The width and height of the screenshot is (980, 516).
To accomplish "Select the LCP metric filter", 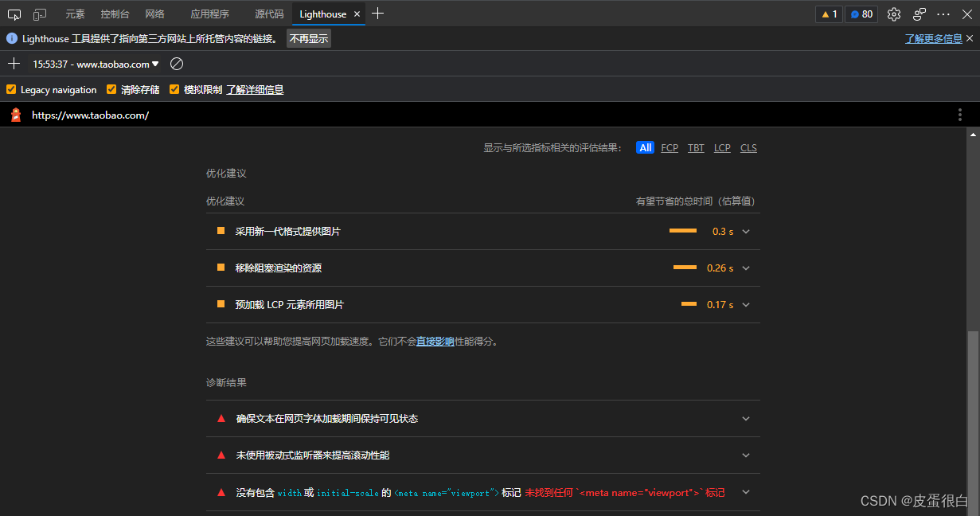I will point(722,148).
